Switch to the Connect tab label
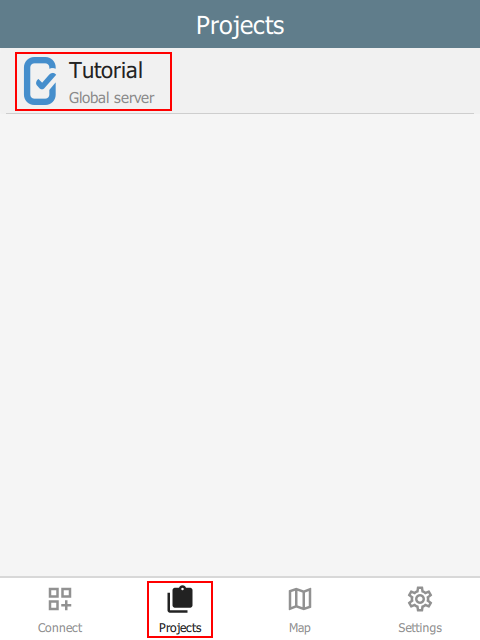This screenshot has height=640, width=480. [60, 627]
